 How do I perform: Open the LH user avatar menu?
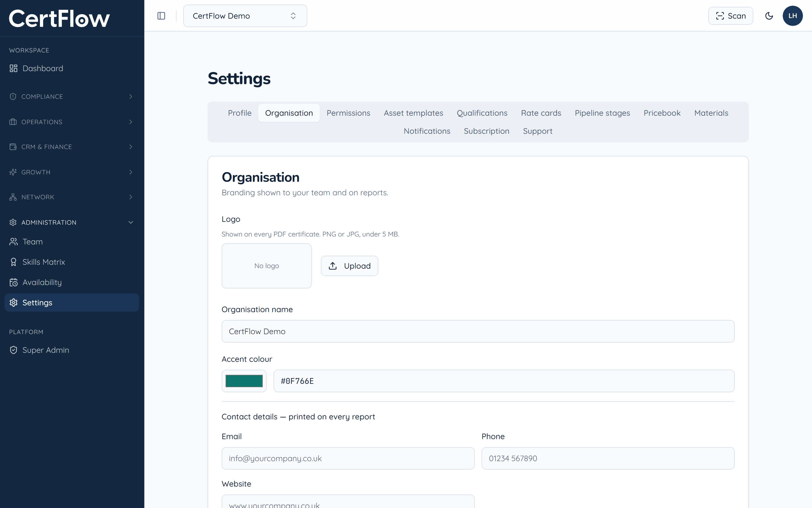(793, 16)
